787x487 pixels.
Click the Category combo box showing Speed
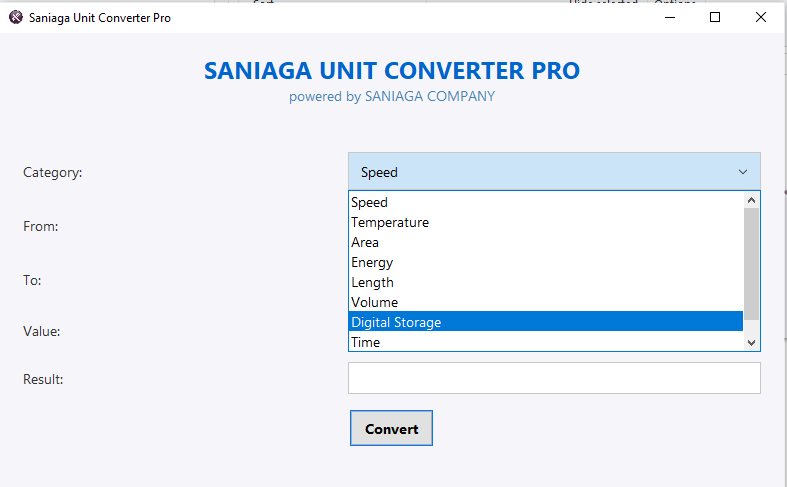(x=554, y=172)
